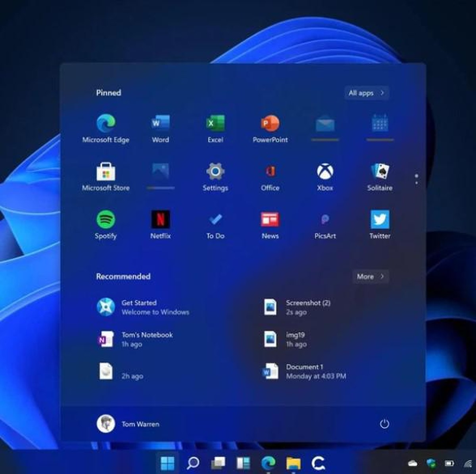The height and width of the screenshot is (474, 476).
Task: Click the battery icon in the tray
Action: [x=449, y=463]
